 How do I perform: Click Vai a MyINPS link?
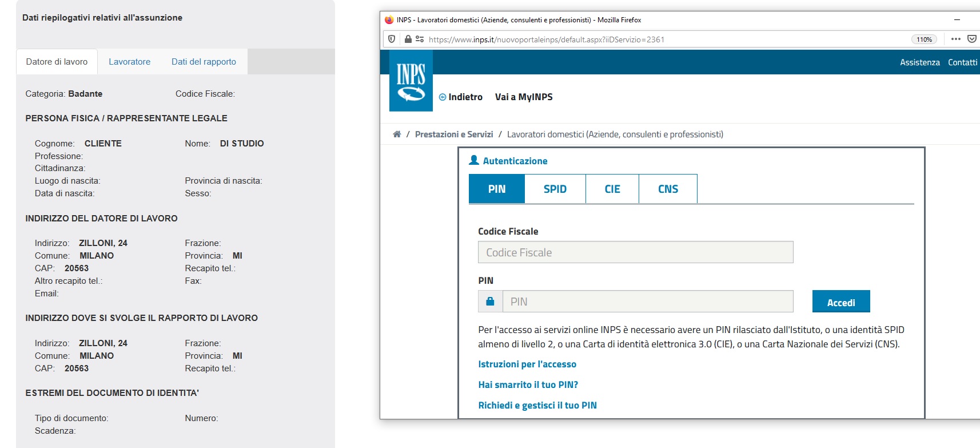coord(524,97)
